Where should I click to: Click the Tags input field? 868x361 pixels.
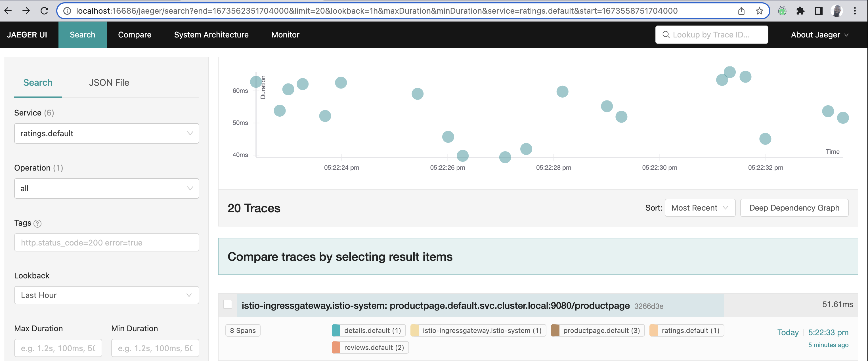point(107,243)
